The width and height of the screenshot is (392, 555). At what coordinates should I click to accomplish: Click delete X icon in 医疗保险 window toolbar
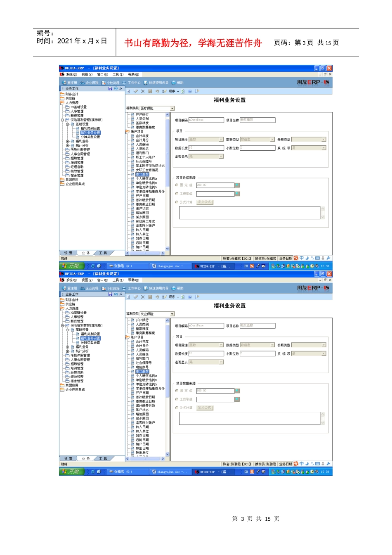[x=143, y=91]
